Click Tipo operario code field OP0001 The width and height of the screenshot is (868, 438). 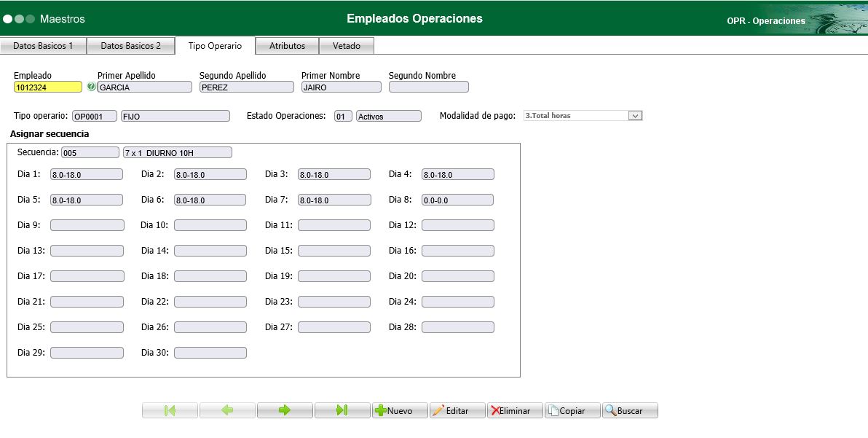point(95,117)
